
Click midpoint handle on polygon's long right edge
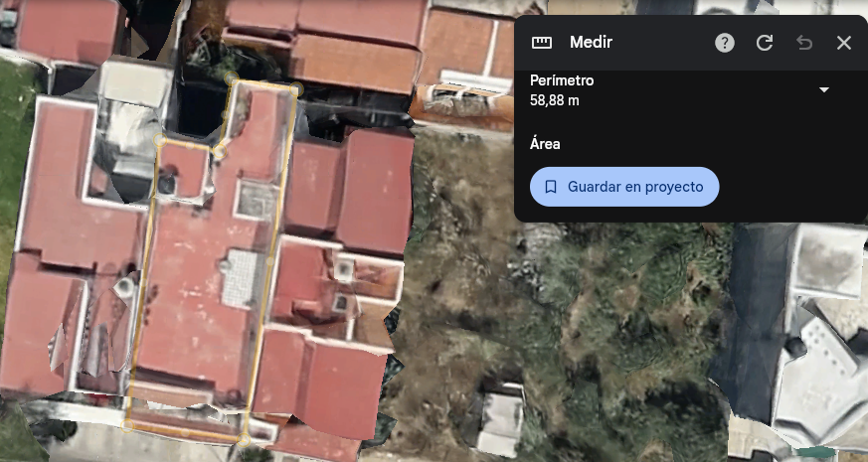(x=270, y=261)
